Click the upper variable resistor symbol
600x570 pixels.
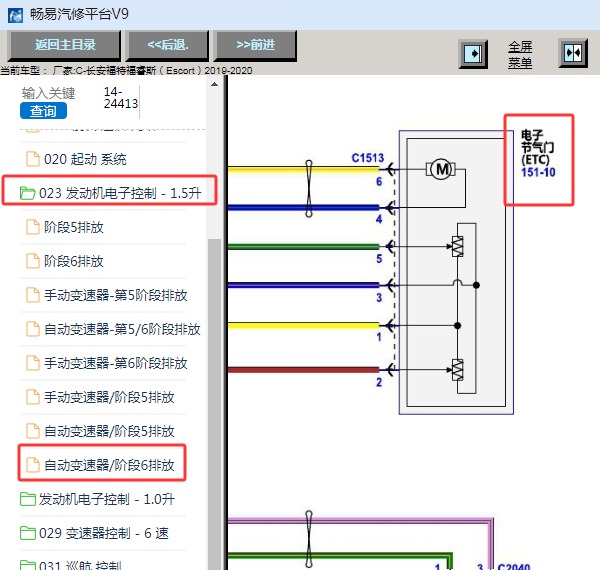pyautogui.click(x=457, y=246)
